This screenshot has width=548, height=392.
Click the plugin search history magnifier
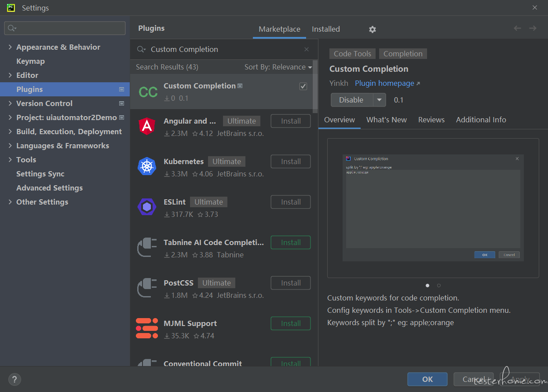click(x=141, y=49)
